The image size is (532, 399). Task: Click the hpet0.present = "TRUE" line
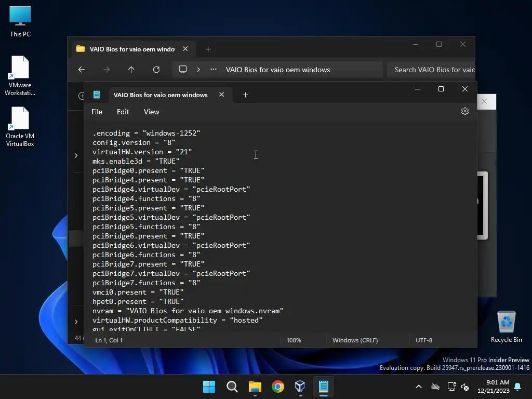138,302
